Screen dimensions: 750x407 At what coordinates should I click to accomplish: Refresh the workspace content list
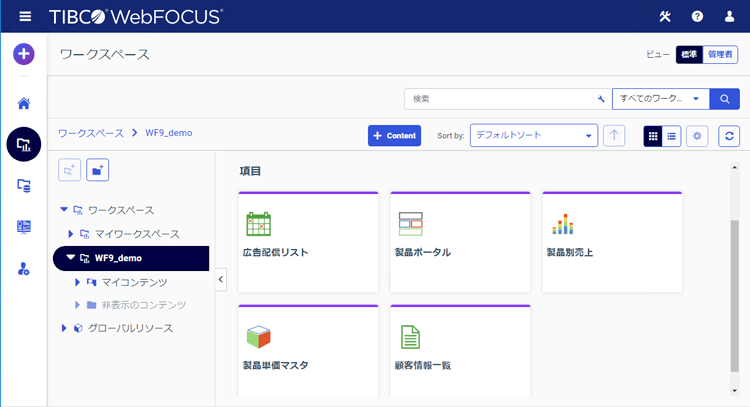[729, 136]
